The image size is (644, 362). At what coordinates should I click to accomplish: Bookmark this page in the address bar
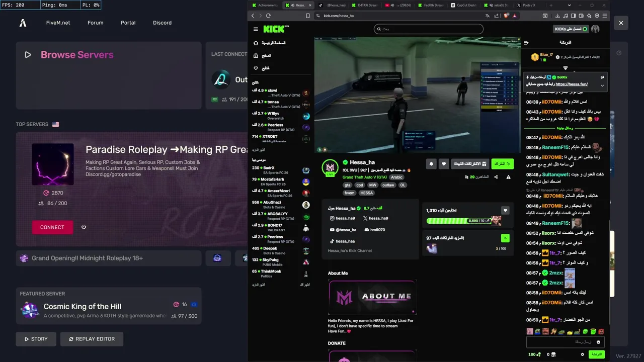click(x=308, y=16)
